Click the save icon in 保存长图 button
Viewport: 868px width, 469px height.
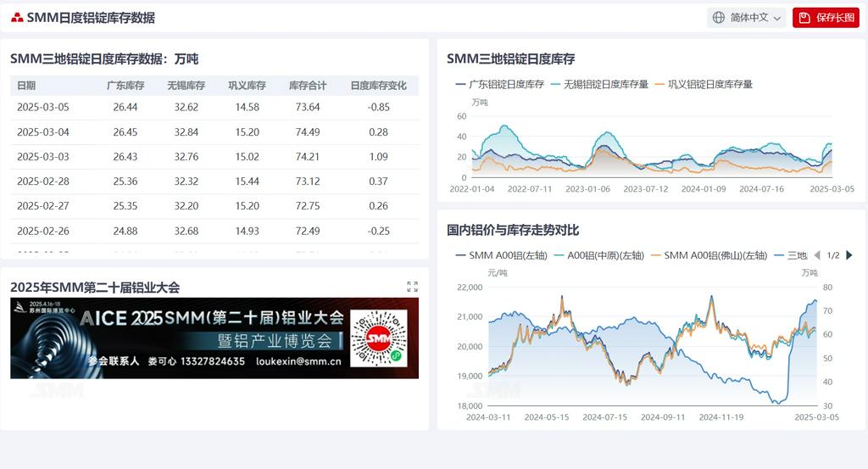[x=805, y=18]
